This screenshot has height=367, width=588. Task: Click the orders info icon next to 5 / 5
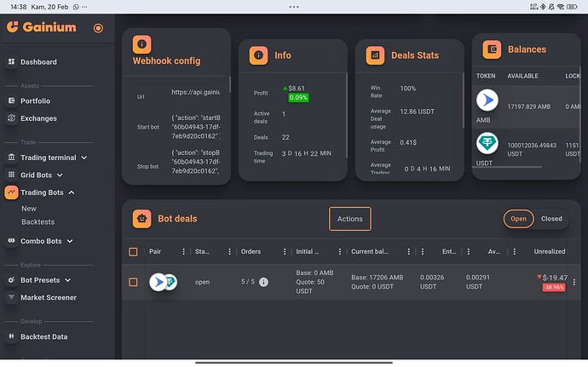263,282
